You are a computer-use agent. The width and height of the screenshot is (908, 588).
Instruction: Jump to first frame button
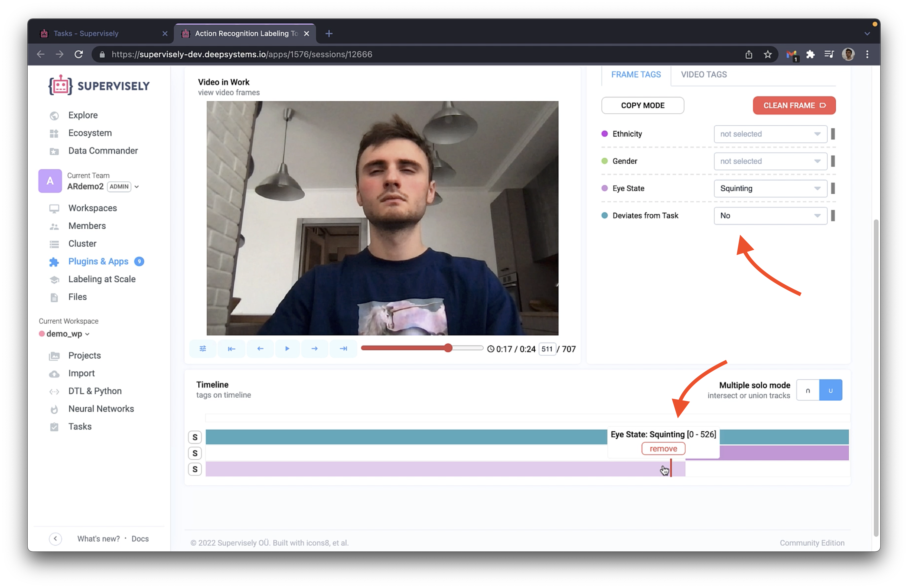pyautogui.click(x=232, y=349)
